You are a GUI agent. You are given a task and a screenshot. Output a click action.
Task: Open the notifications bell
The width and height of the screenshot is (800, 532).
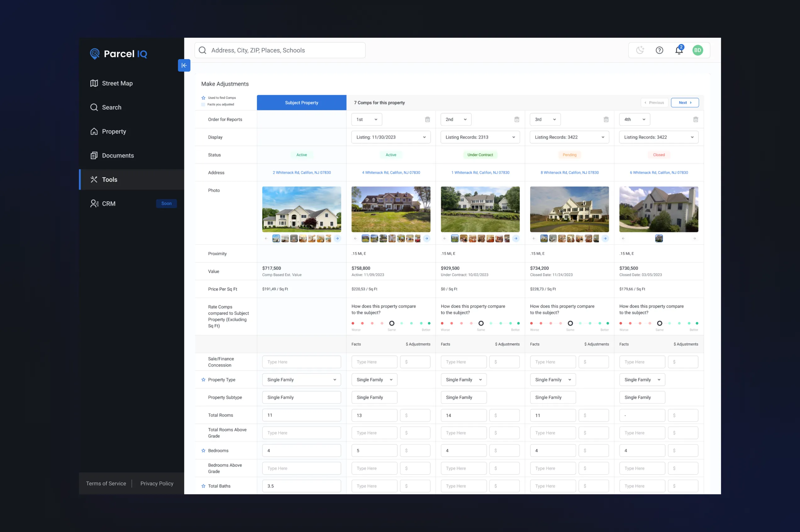679,51
